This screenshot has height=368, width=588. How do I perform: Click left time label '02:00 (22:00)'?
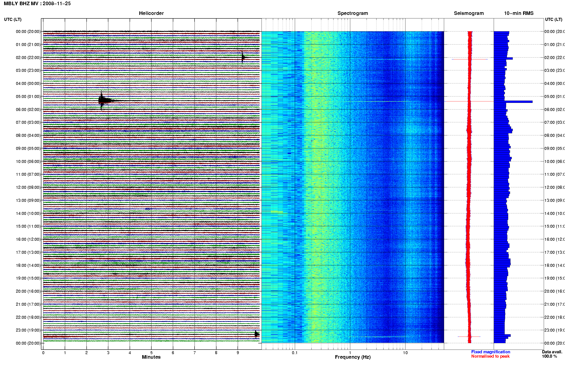[x=28, y=58]
